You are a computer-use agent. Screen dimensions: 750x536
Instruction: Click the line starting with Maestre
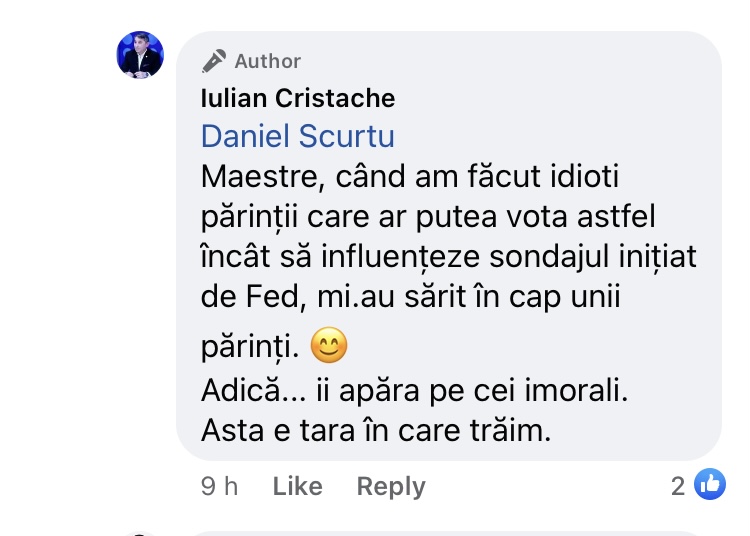click(411, 177)
